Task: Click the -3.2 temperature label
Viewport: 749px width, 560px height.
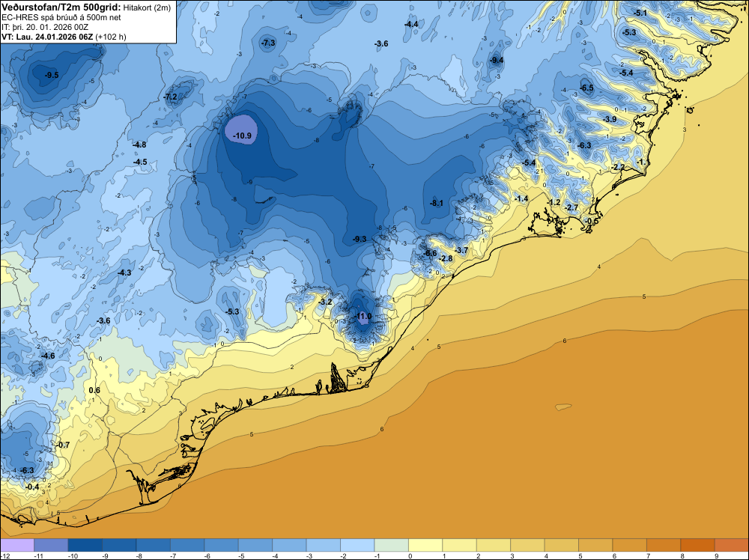Action: 325,302
